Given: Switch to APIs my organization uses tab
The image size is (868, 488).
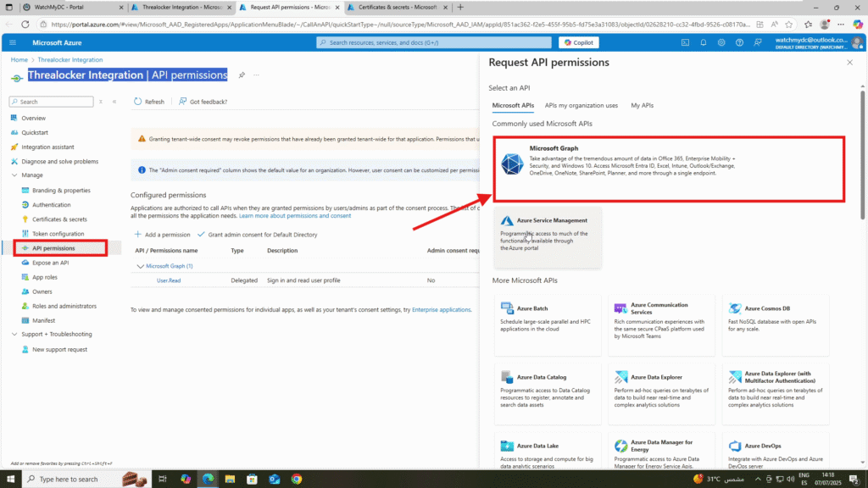Looking at the screenshot, I should [581, 105].
